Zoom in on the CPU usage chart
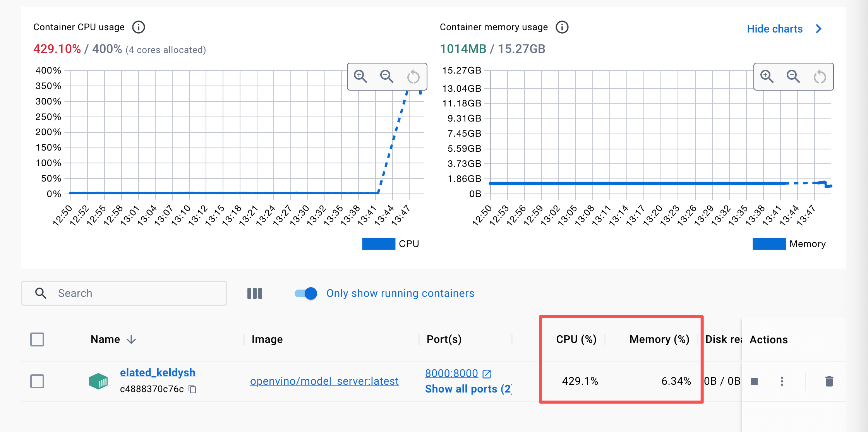The width and height of the screenshot is (868, 432). coord(360,76)
